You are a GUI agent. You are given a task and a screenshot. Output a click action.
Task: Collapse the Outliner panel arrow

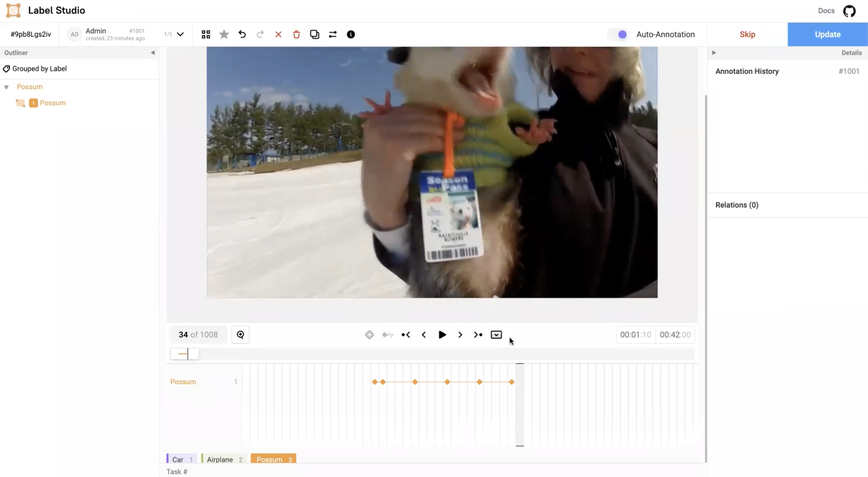pyautogui.click(x=153, y=53)
